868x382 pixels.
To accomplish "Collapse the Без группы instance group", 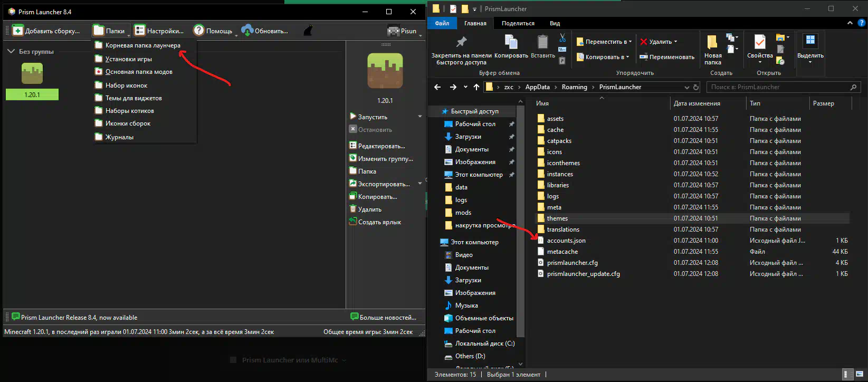I will 11,51.
